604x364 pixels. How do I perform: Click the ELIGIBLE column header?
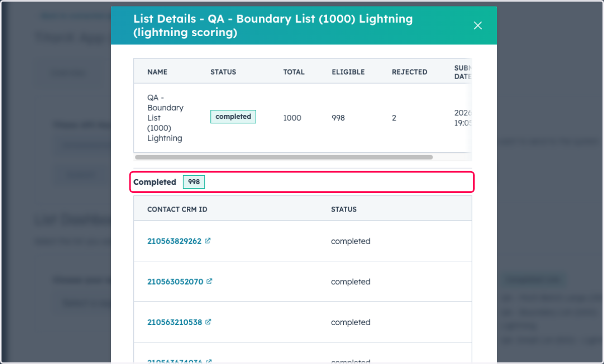(348, 72)
